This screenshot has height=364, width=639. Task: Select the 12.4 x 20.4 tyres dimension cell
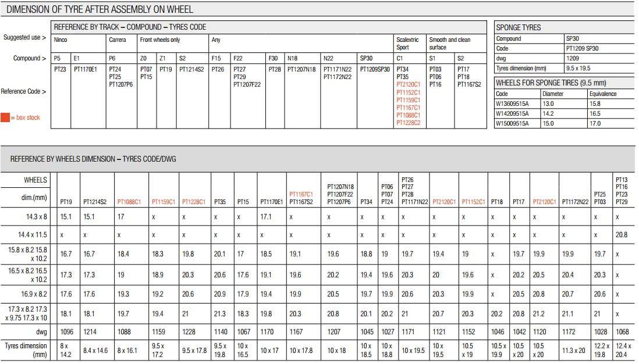(x=622, y=350)
